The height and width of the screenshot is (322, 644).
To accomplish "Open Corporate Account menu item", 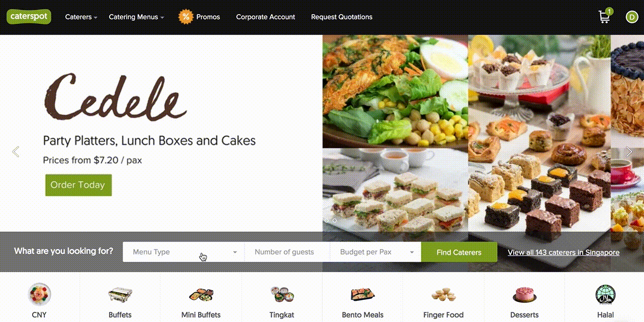I will [x=266, y=17].
